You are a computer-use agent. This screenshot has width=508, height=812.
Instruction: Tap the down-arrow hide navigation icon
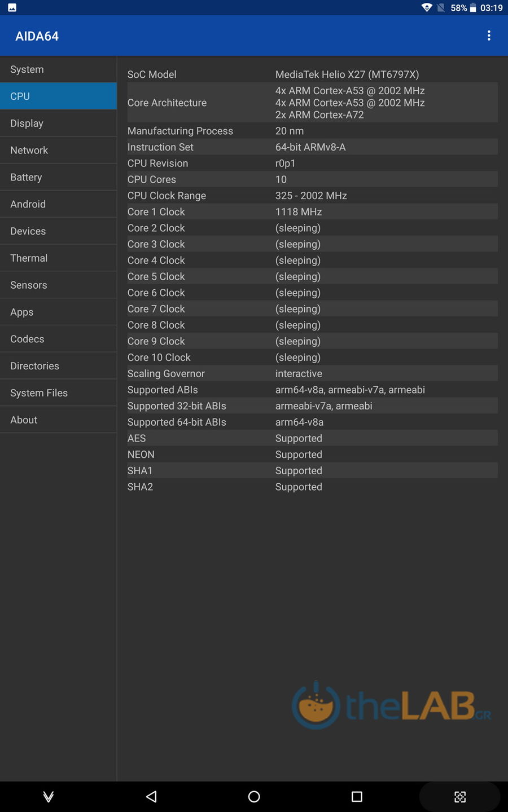click(x=49, y=796)
